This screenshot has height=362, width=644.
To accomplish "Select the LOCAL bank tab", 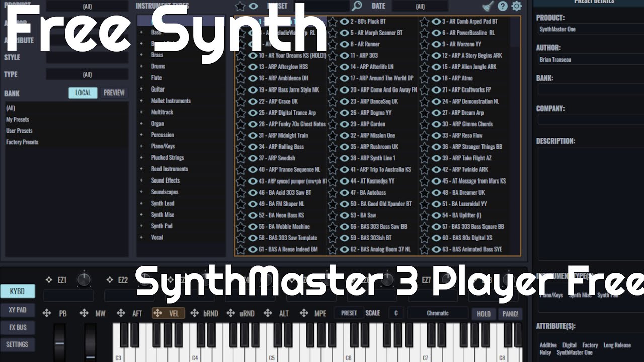I will tap(83, 93).
